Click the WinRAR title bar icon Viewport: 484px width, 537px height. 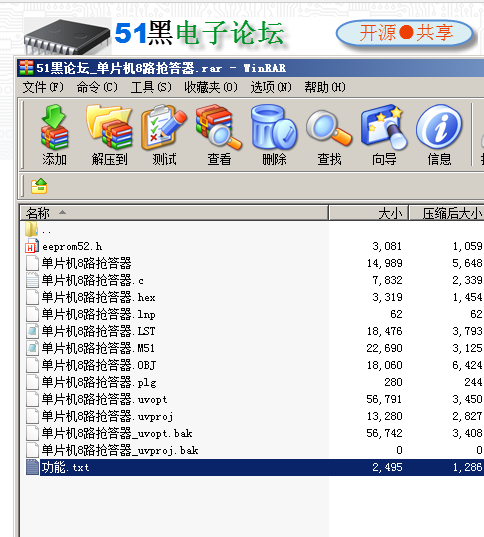tap(26, 68)
